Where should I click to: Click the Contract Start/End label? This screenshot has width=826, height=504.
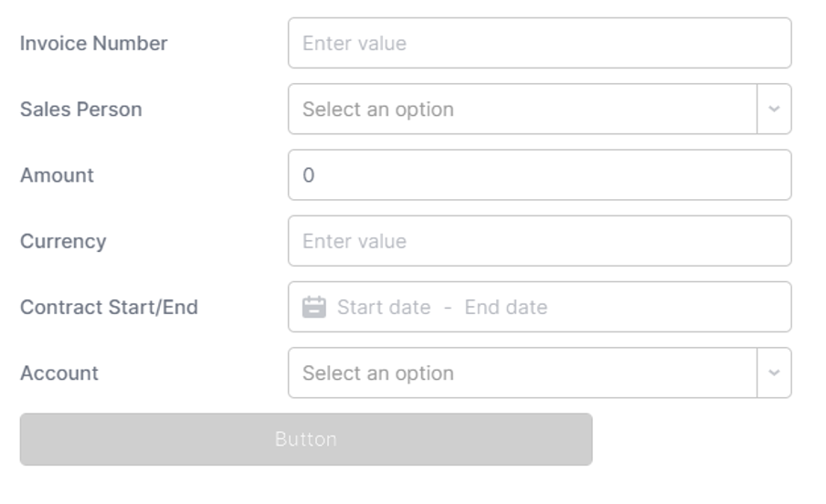point(109,307)
